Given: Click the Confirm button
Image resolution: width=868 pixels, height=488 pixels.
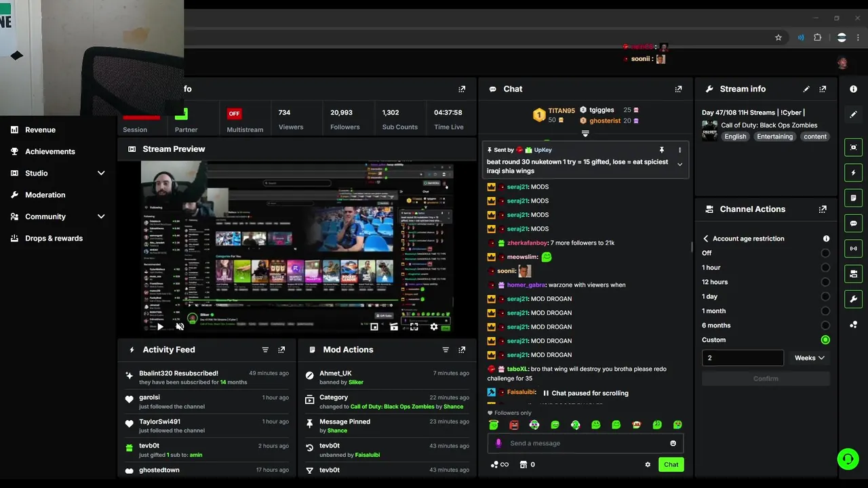Looking at the screenshot, I should point(766,379).
